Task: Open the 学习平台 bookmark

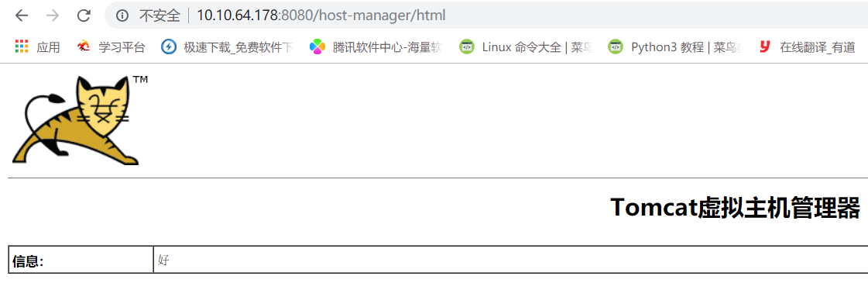Action: (111, 47)
